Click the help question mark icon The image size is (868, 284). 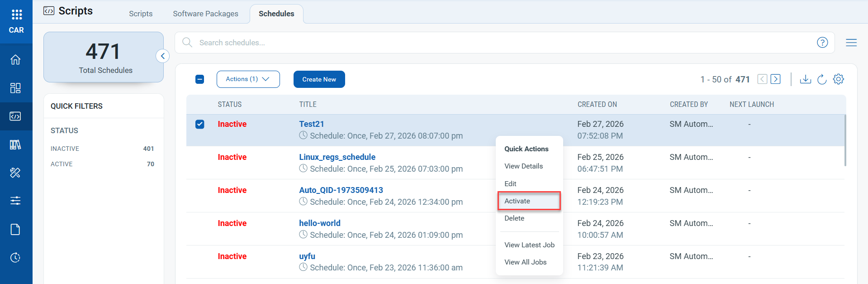click(822, 43)
